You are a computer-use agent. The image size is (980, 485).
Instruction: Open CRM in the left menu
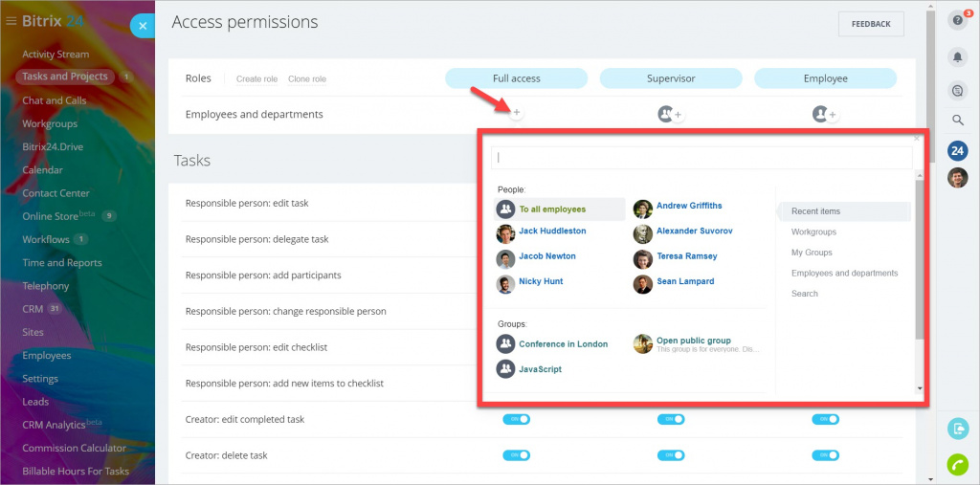pyautogui.click(x=33, y=309)
